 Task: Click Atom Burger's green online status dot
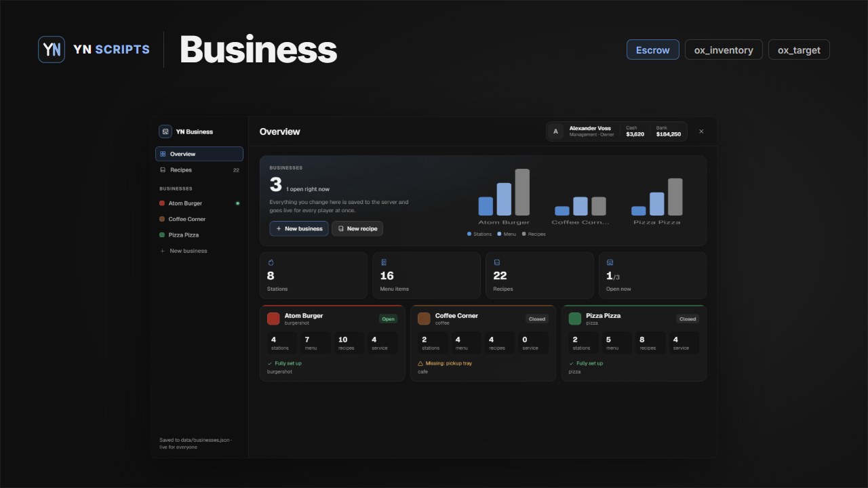pos(237,203)
